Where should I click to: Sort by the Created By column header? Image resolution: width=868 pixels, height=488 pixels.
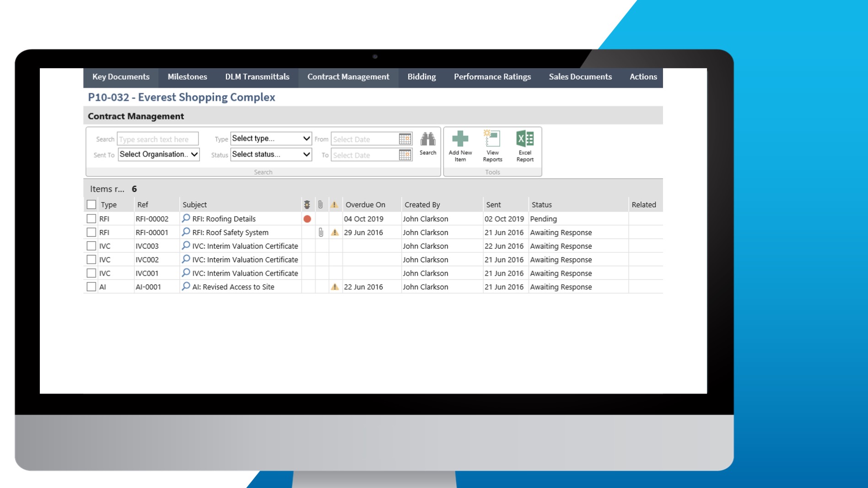click(x=422, y=204)
